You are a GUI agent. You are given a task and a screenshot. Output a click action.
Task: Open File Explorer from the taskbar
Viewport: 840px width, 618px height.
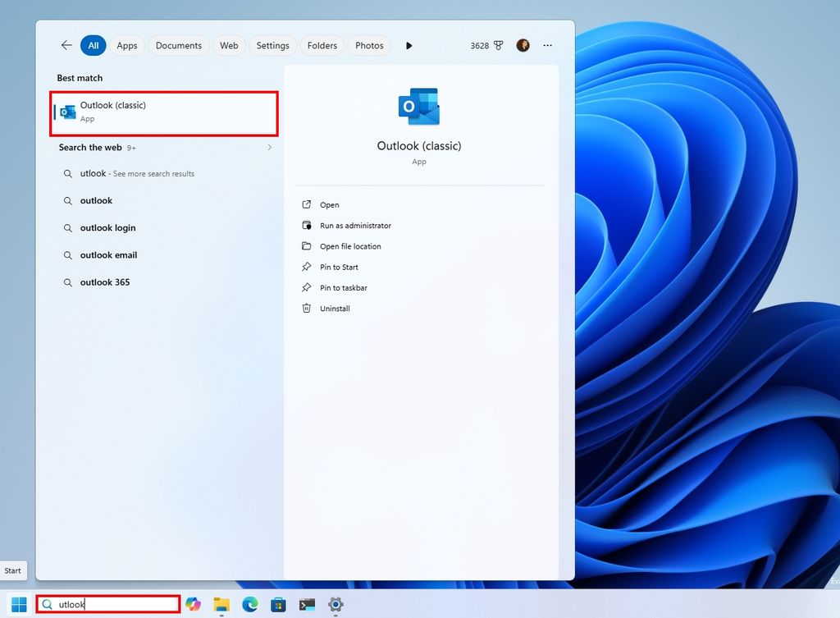coord(221,605)
